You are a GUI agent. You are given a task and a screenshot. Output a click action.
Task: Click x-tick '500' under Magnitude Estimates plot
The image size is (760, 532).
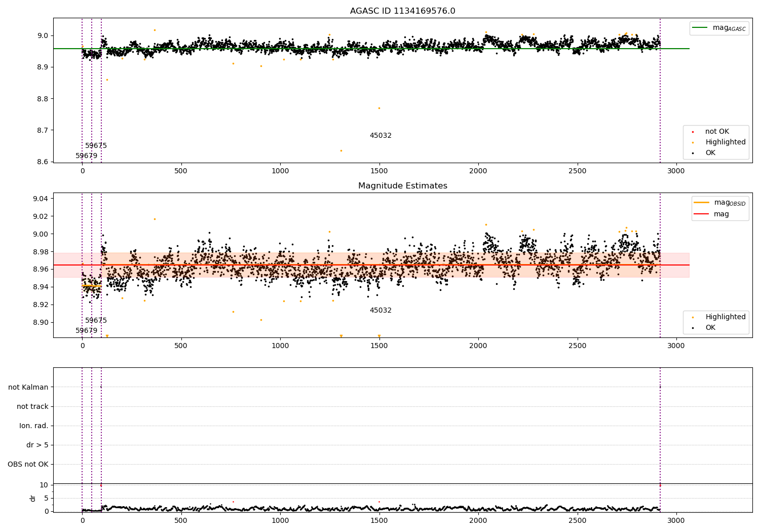(x=181, y=346)
